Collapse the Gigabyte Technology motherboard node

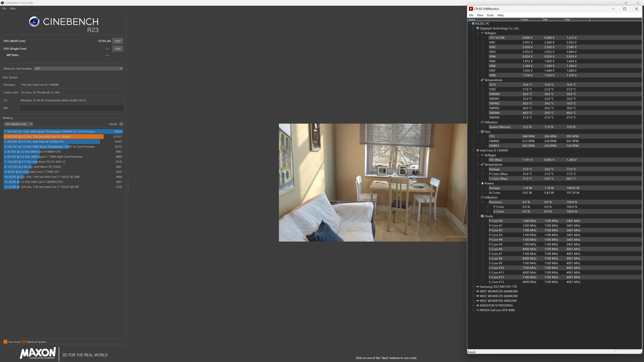[x=473, y=28]
